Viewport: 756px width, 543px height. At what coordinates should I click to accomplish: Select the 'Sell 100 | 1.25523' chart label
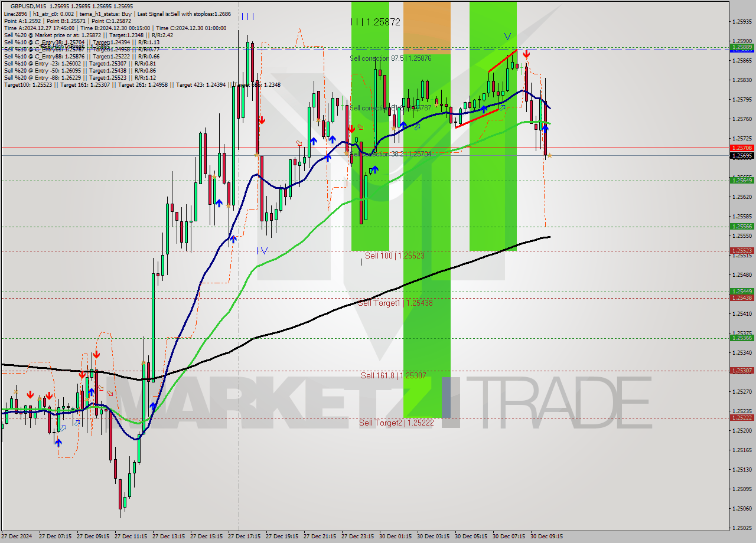395,256
